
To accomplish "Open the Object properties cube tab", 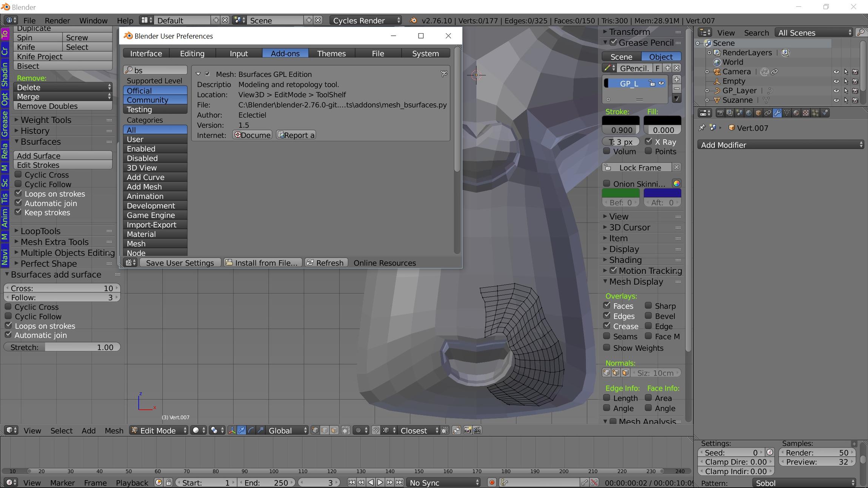I will coord(758,113).
